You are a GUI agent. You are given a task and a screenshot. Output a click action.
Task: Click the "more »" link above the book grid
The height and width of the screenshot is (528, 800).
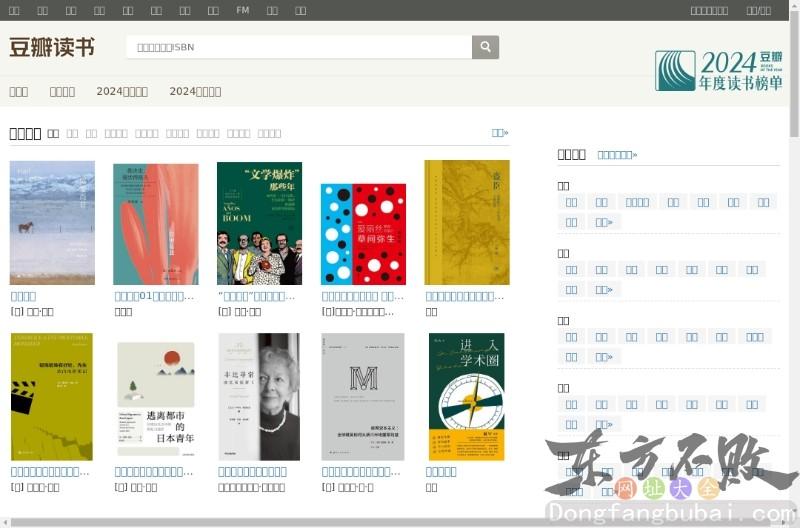coord(500,132)
